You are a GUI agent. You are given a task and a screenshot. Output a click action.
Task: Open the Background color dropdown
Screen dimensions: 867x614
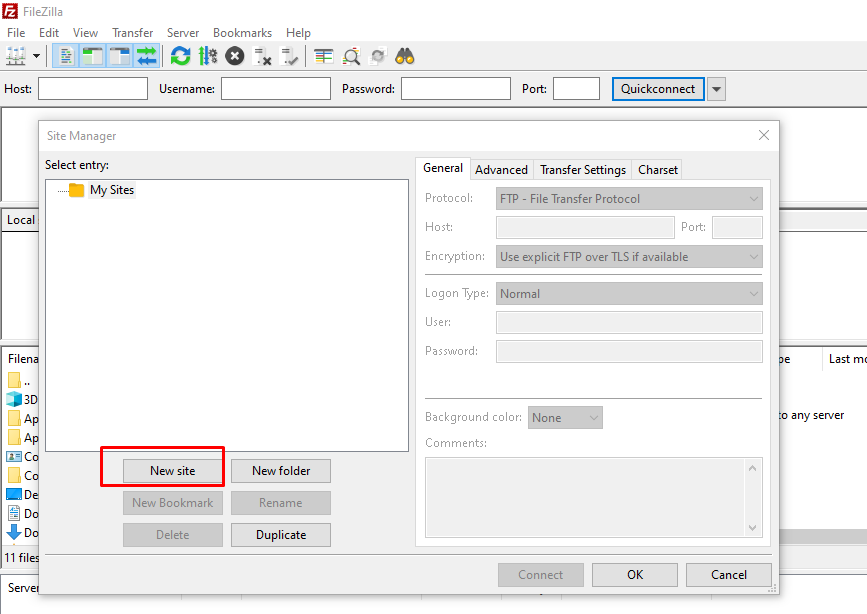click(x=565, y=418)
